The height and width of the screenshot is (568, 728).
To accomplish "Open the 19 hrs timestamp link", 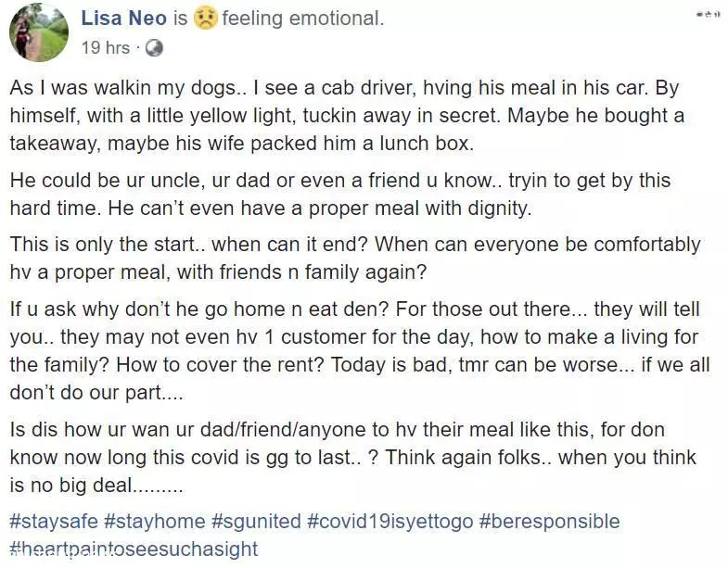I will tap(106, 47).
